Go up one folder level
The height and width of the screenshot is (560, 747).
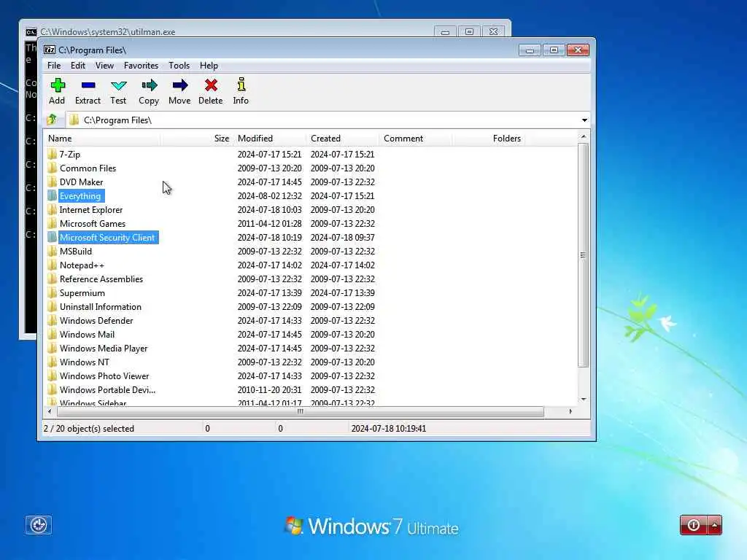pyautogui.click(x=52, y=120)
